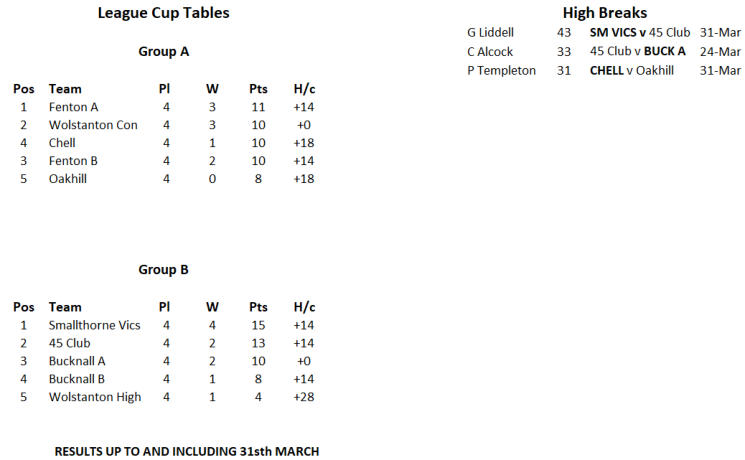This screenshot has width=745, height=460.
Task: Select Fenton A team name
Action: 73,107
